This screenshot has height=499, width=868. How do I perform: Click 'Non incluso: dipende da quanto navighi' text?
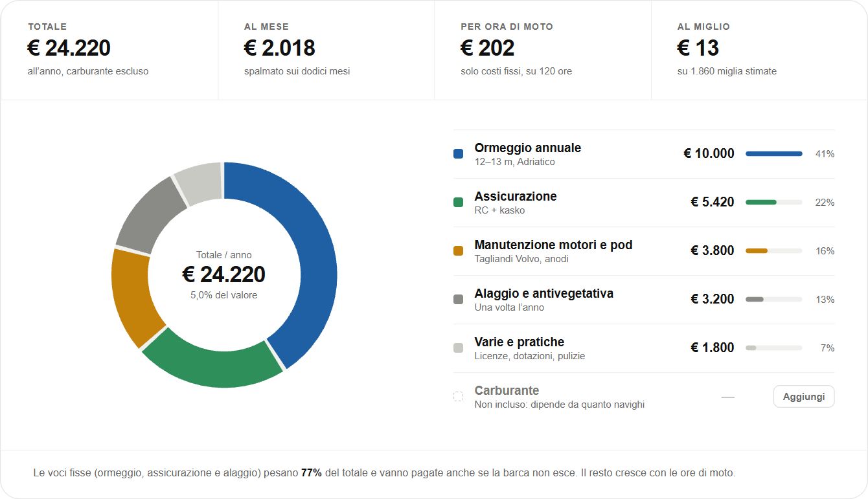[x=560, y=405]
